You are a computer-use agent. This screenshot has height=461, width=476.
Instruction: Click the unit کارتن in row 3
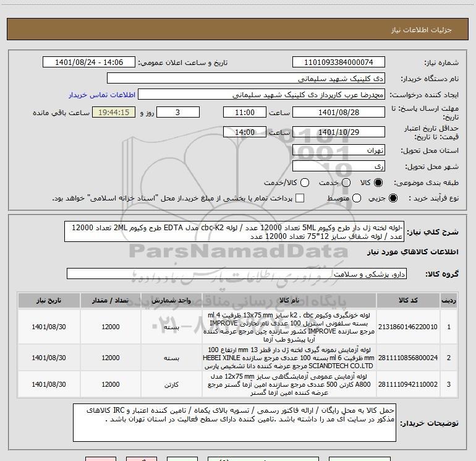coord(171,385)
